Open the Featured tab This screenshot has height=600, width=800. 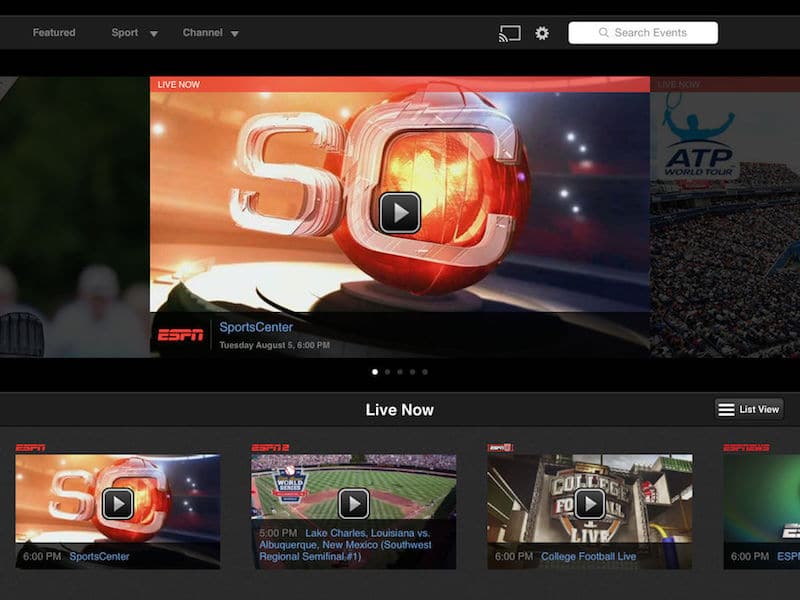tap(54, 33)
